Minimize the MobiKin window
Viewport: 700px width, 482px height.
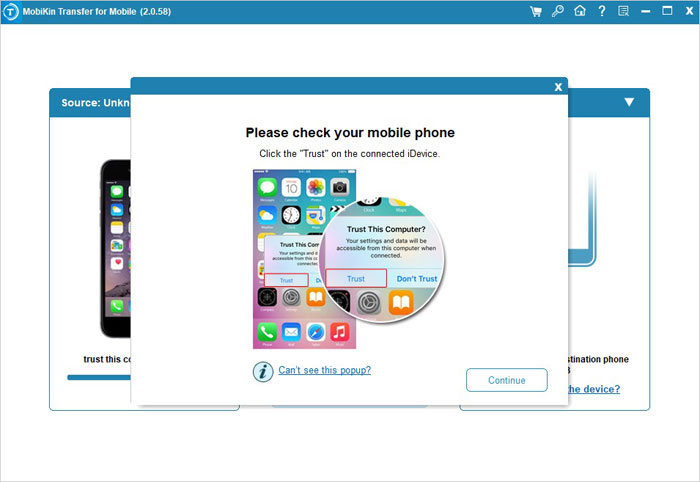(x=646, y=12)
